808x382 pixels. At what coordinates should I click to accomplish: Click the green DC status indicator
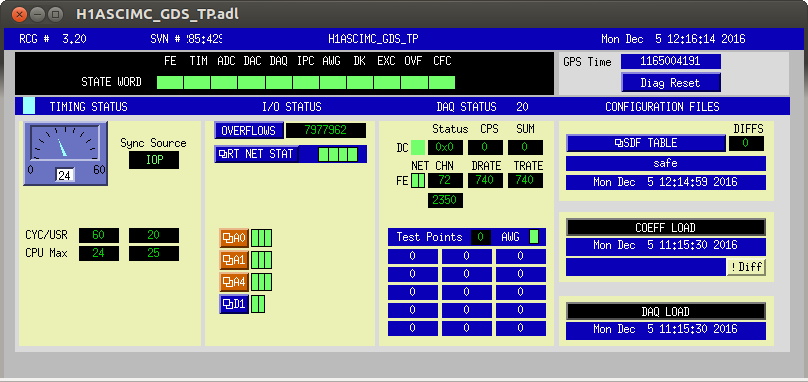coord(418,147)
